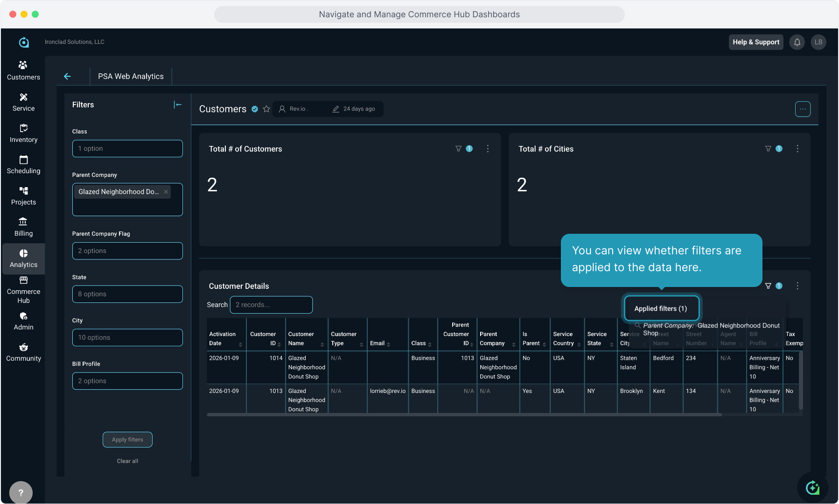Click the Customer Details search field

(271, 305)
